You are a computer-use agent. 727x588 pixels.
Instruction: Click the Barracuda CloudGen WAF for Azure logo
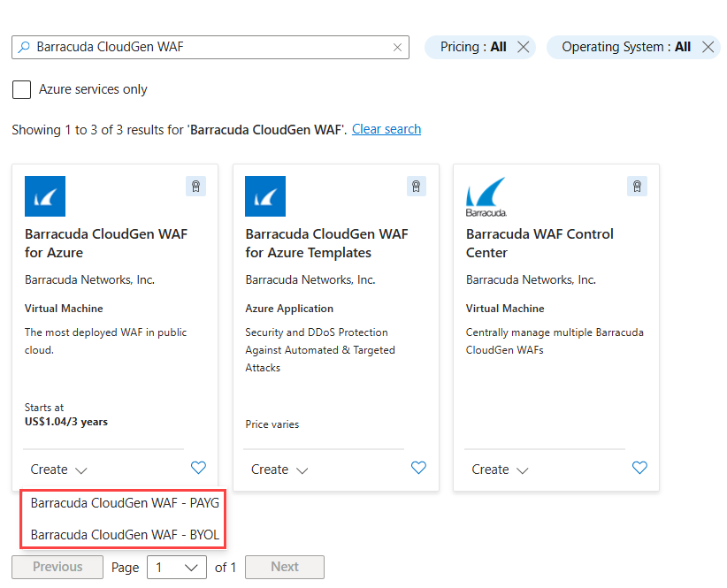pos(45,196)
